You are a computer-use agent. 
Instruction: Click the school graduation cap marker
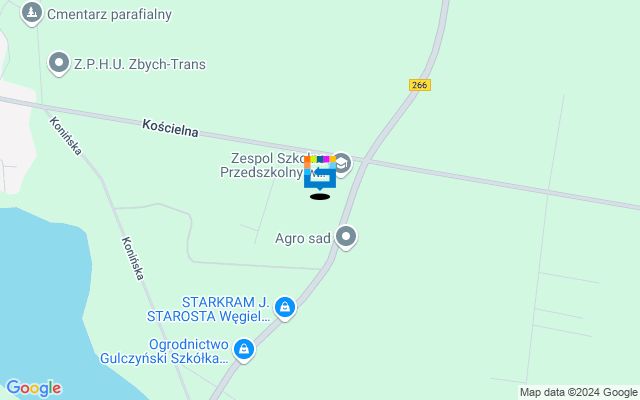(x=342, y=164)
